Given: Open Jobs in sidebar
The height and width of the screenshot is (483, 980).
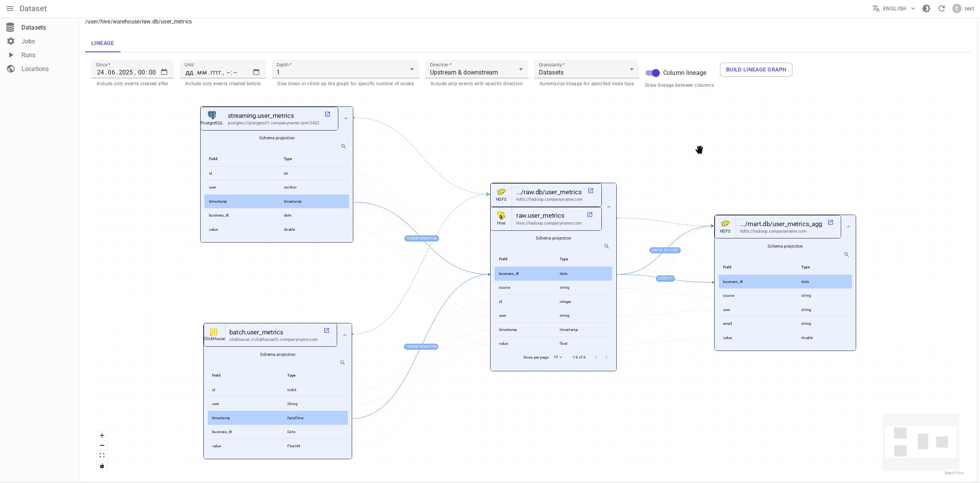Looking at the screenshot, I should point(28,41).
